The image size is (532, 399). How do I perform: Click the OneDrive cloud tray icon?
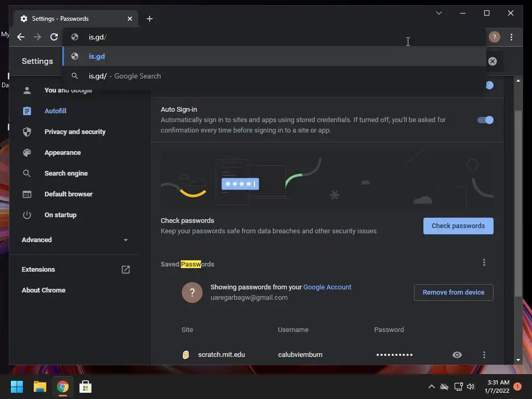[x=444, y=387]
